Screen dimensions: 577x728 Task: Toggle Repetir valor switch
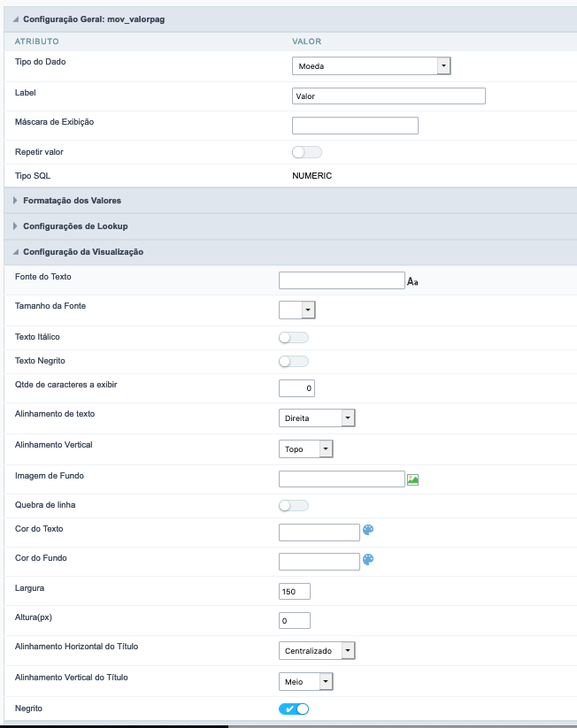[x=306, y=152]
